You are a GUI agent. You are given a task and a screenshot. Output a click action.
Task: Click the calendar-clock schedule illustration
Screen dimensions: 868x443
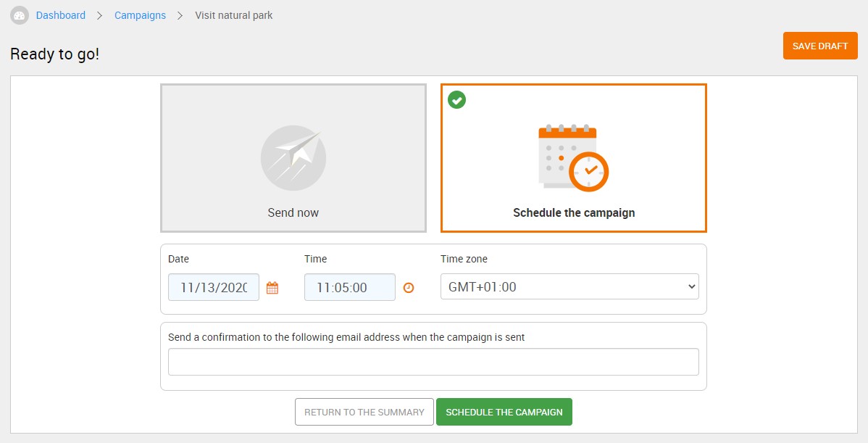click(x=574, y=158)
